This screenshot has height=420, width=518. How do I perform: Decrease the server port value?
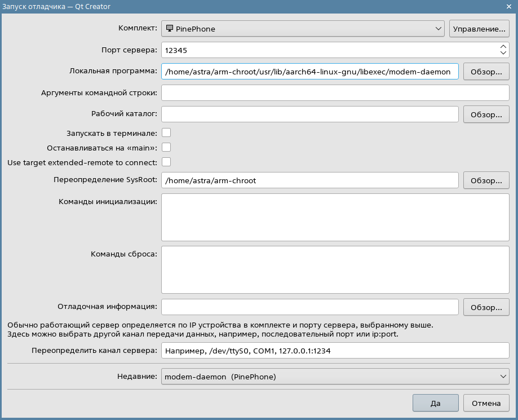click(x=503, y=53)
